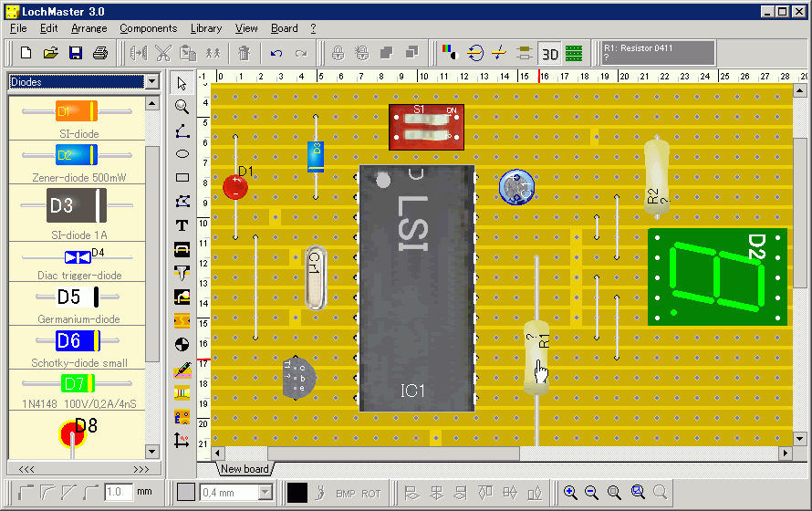Select the red D1 LED on board
The image size is (812, 511).
[235, 186]
